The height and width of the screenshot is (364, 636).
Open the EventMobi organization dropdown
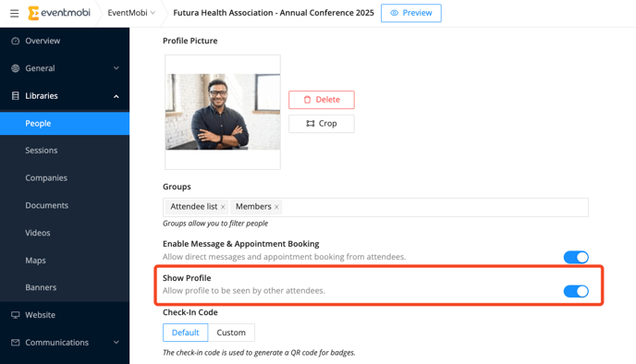(131, 13)
